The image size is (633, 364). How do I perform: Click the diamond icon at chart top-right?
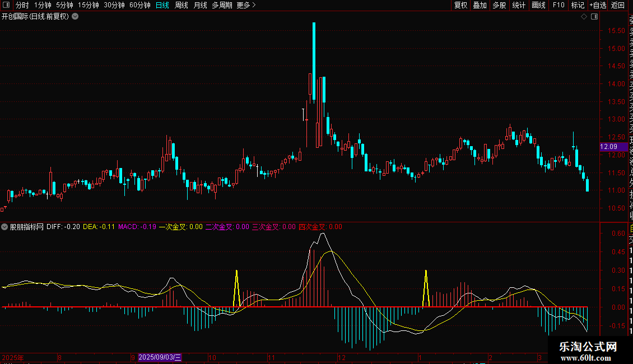tap(584, 17)
